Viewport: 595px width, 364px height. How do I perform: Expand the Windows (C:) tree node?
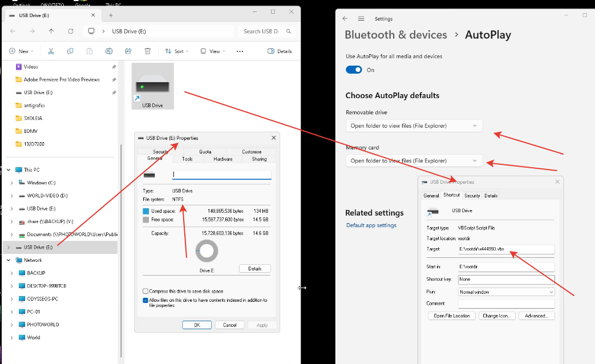coord(12,183)
